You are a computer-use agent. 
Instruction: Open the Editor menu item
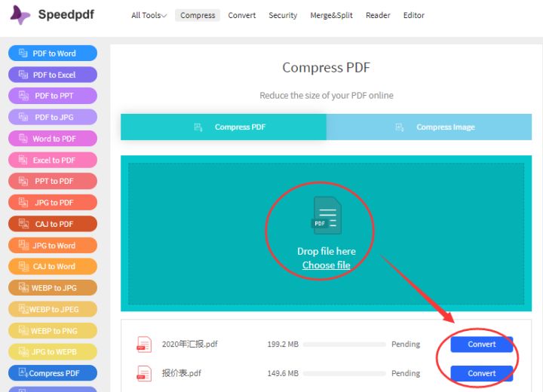[x=413, y=15]
